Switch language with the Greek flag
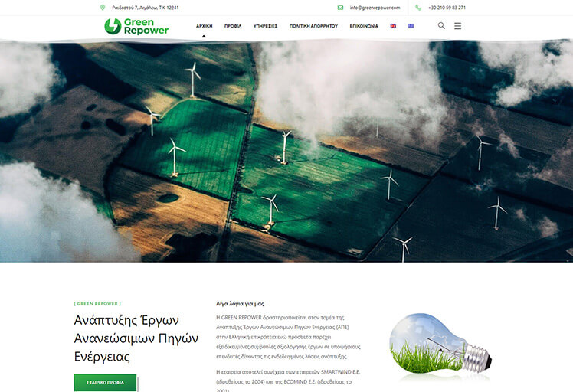The height and width of the screenshot is (392, 573). (x=411, y=26)
